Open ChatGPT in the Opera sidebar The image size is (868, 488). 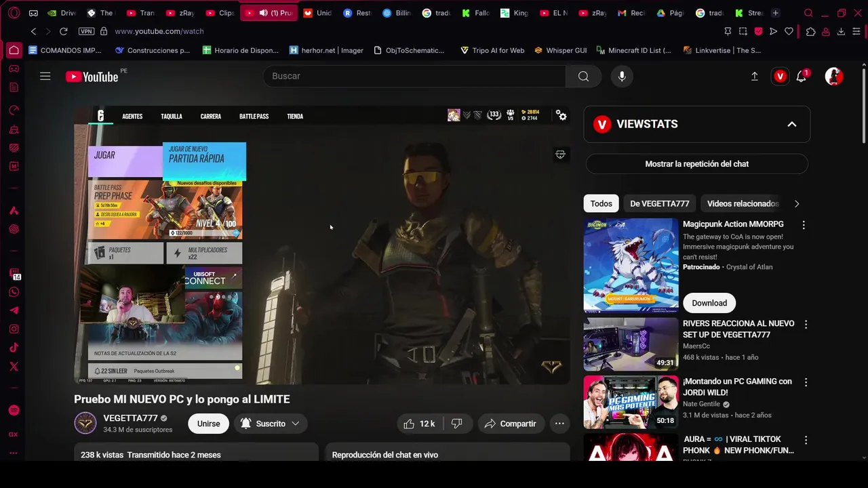point(14,229)
